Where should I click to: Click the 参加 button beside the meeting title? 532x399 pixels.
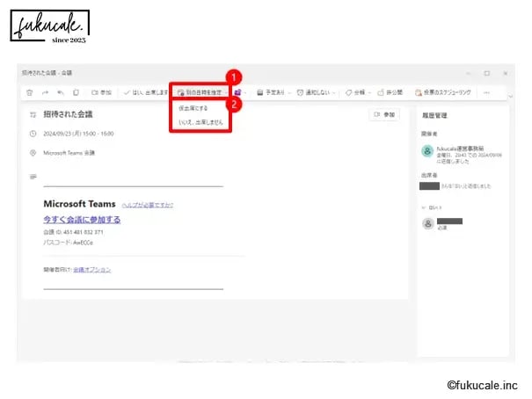(384, 114)
